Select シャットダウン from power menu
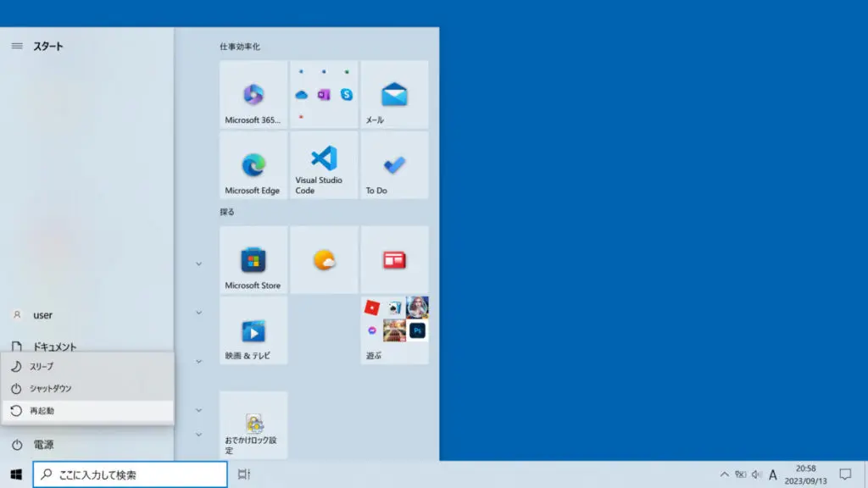The height and width of the screenshot is (488, 868). pyautogui.click(x=88, y=388)
